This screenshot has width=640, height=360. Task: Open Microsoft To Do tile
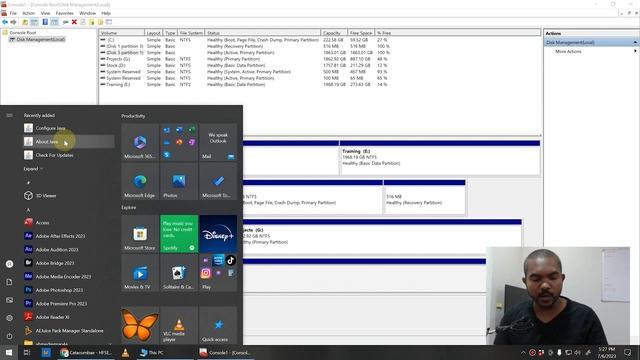[x=218, y=181]
